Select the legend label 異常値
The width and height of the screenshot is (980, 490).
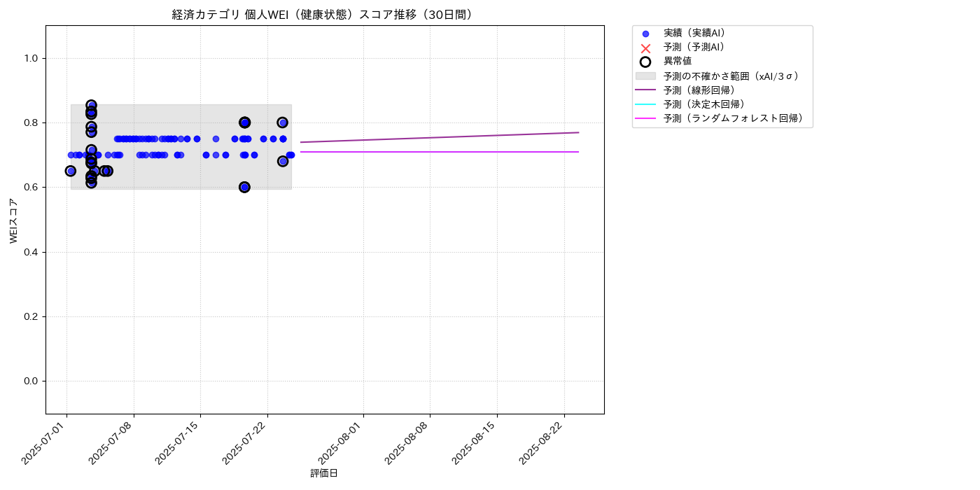coord(678,62)
